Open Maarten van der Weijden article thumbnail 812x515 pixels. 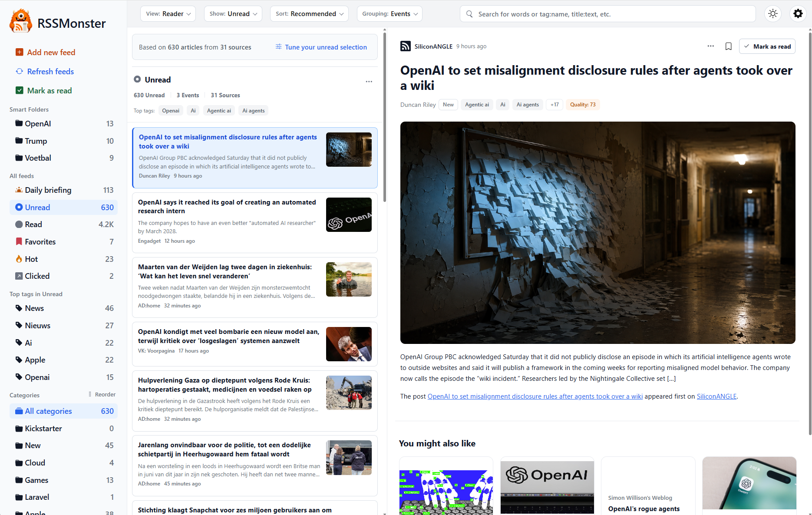[x=349, y=279]
